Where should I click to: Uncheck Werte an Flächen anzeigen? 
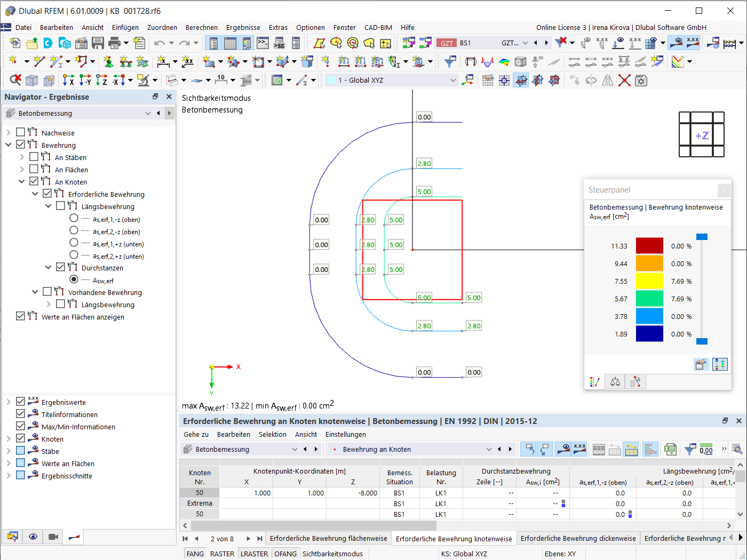point(20,316)
